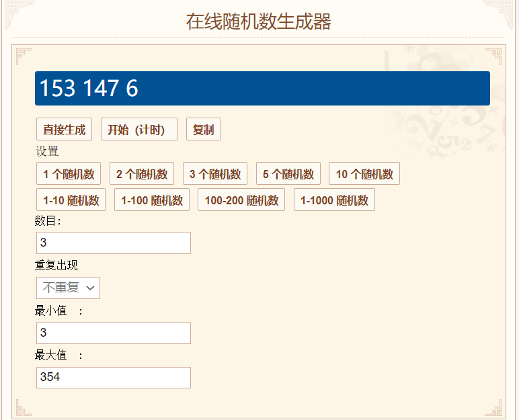519x420 pixels.
Task: Apply the 1-10 随机数 range preset
Action: point(71,200)
